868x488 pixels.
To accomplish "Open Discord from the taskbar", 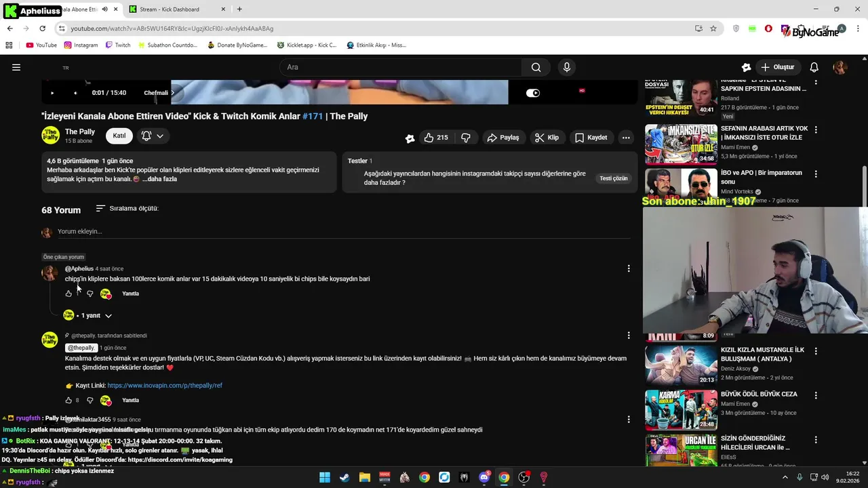I will coord(484,477).
